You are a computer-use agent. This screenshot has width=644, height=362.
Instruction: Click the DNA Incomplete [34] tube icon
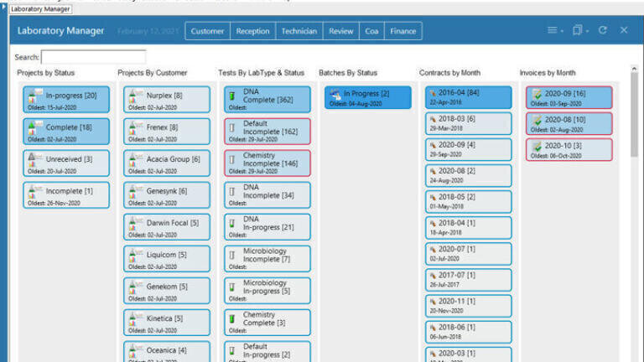click(x=232, y=192)
